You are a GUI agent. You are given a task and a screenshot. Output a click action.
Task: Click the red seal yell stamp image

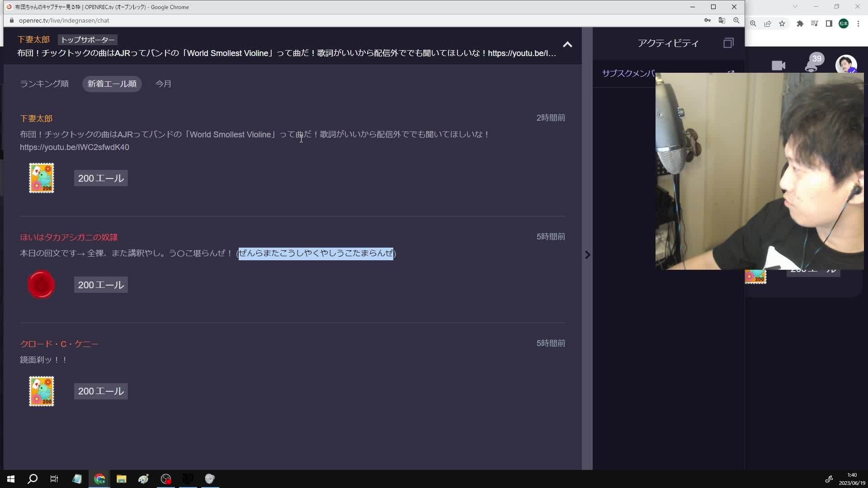[41, 285]
